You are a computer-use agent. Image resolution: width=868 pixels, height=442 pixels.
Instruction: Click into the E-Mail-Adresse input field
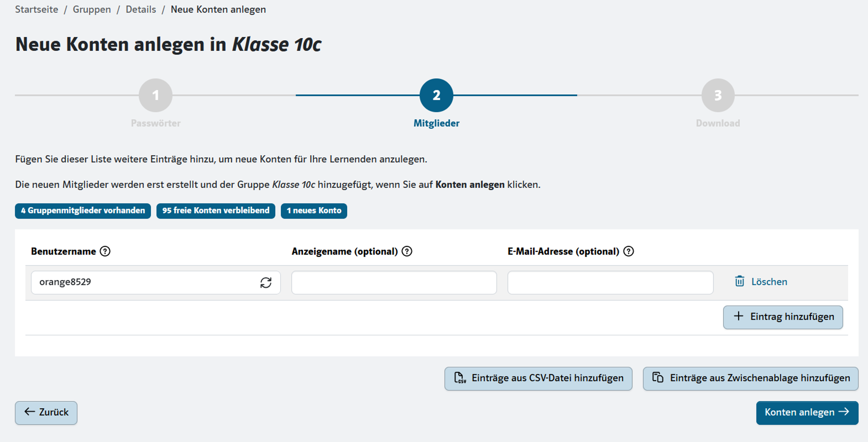click(x=610, y=282)
